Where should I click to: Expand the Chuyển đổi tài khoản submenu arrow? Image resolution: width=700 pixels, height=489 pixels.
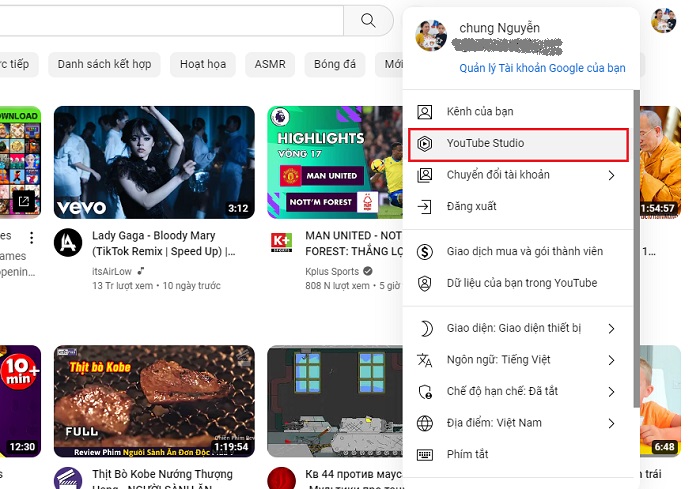[x=611, y=175]
